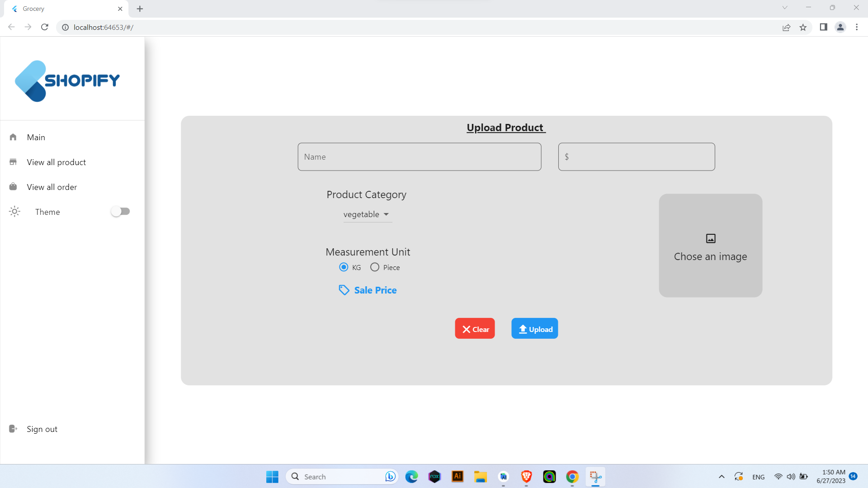Click the battery status indicator
This screenshot has height=488, width=868.
(x=804, y=476)
